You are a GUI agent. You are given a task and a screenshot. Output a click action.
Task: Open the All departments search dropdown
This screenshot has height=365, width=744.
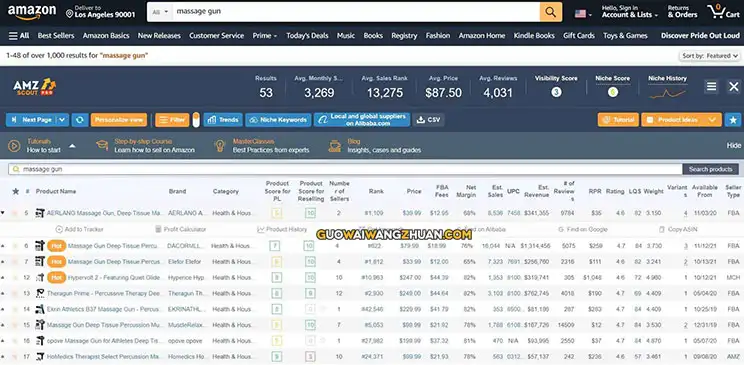tap(160, 12)
